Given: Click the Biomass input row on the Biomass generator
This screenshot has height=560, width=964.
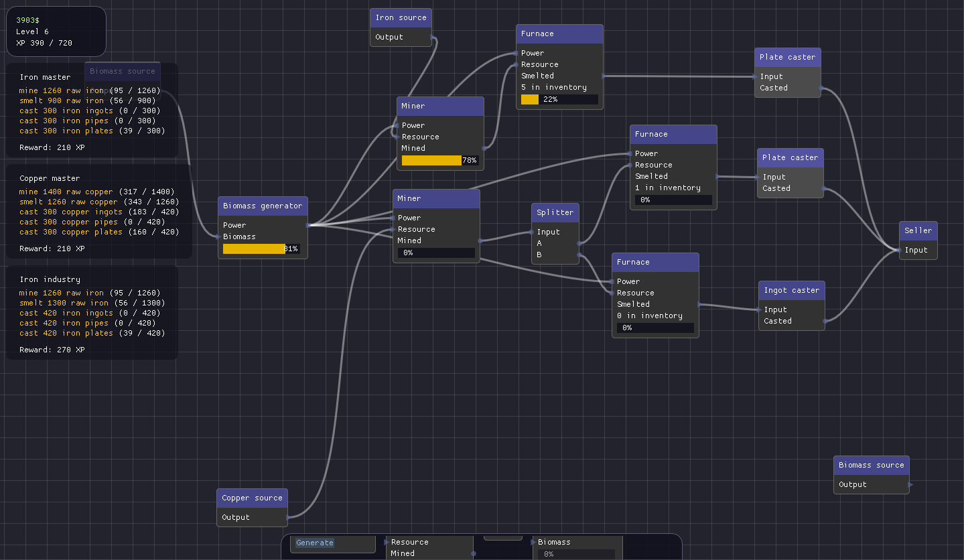Looking at the screenshot, I should (x=263, y=236).
